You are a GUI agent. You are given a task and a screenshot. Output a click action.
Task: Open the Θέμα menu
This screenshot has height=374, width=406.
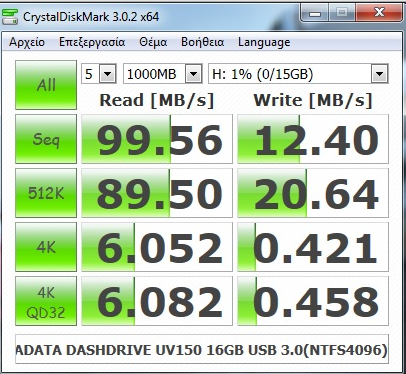153,42
